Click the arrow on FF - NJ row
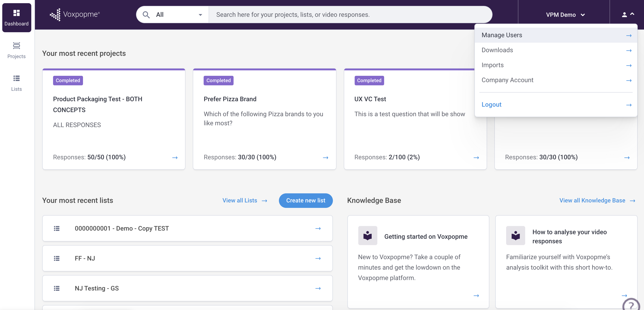The height and width of the screenshot is (310, 644). pyautogui.click(x=318, y=258)
